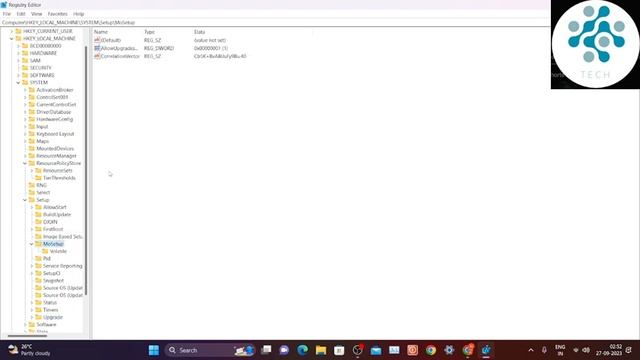The width and height of the screenshot is (640, 360).
Task: Open the Mail app from the taskbar
Action: point(376,350)
